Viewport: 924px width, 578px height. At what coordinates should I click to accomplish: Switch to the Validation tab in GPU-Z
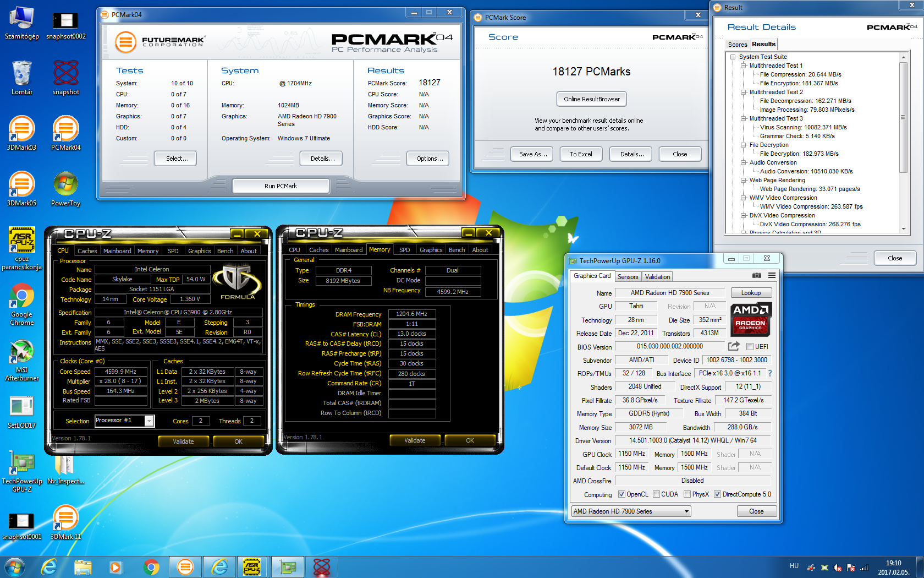click(657, 277)
